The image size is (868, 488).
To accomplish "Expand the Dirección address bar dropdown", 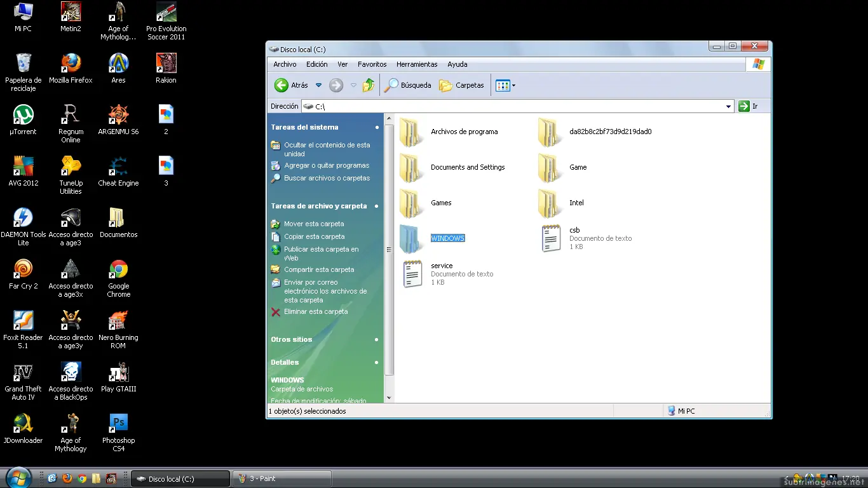I will pyautogui.click(x=729, y=107).
